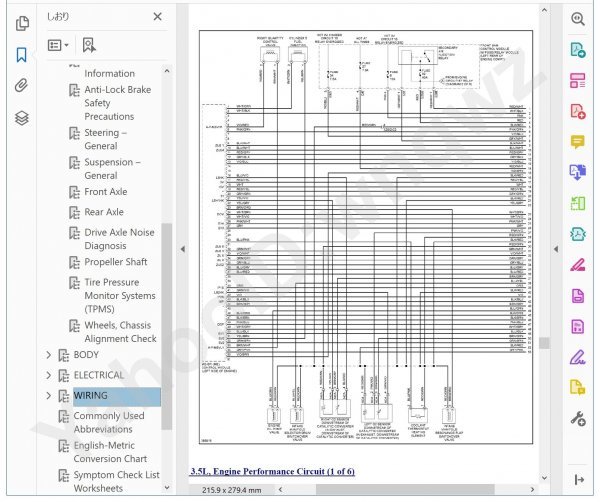Open the Combine Files tool

[x=577, y=172]
